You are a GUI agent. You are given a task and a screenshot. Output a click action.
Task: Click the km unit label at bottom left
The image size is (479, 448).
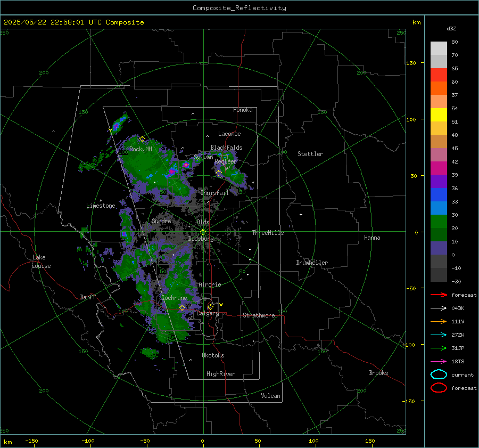[8, 442]
